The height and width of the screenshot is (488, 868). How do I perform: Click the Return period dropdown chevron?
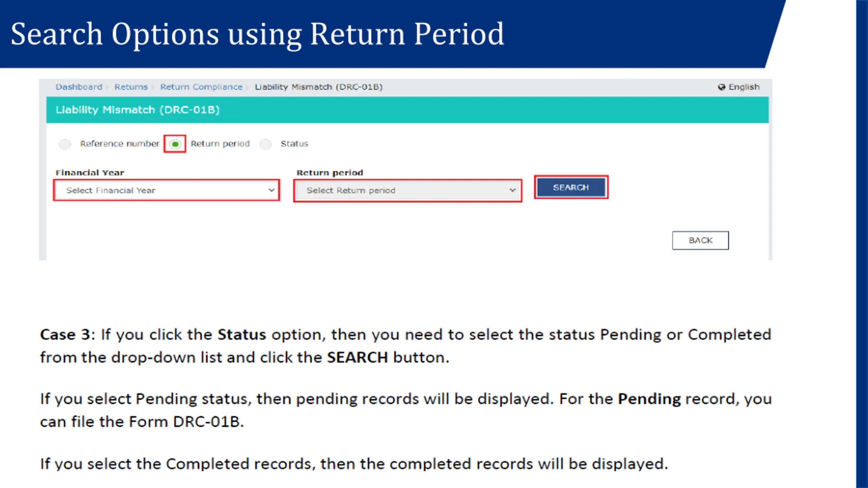pos(513,190)
